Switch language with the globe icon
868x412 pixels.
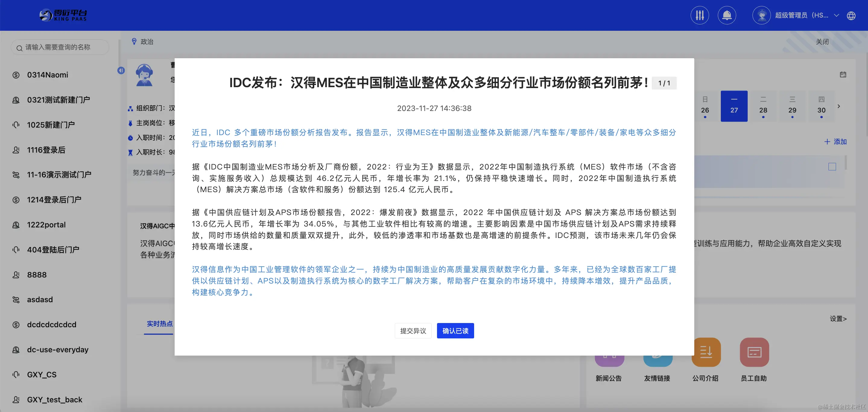coord(851,16)
